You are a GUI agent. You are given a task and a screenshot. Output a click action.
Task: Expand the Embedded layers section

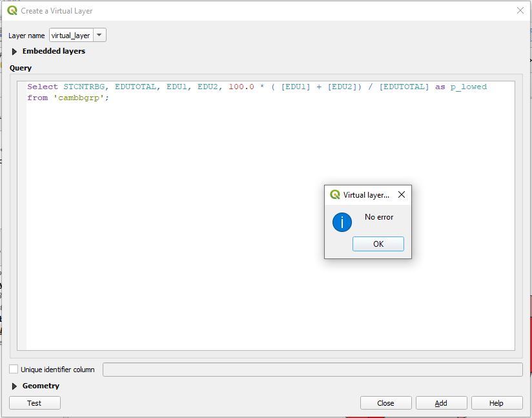[x=15, y=52]
